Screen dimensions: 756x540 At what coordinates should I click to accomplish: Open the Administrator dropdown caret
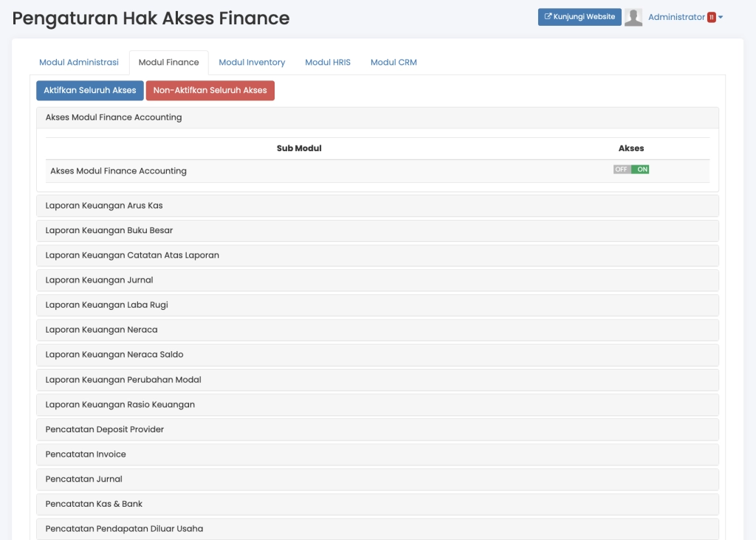coord(721,18)
